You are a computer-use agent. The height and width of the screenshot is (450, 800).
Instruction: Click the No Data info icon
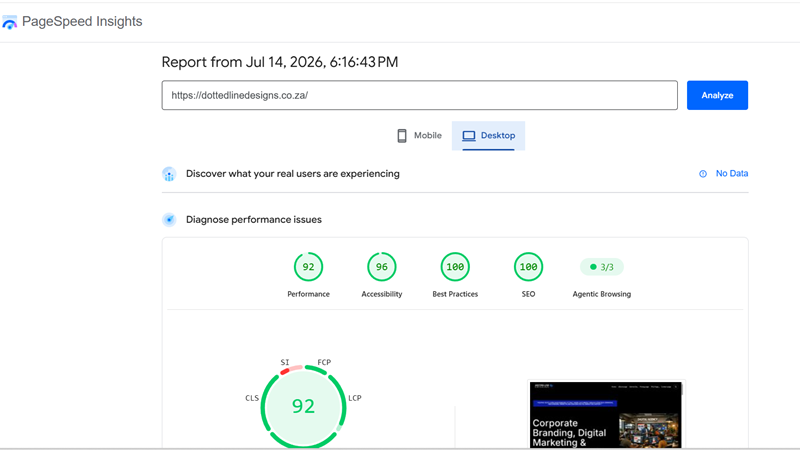click(x=703, y=174)
